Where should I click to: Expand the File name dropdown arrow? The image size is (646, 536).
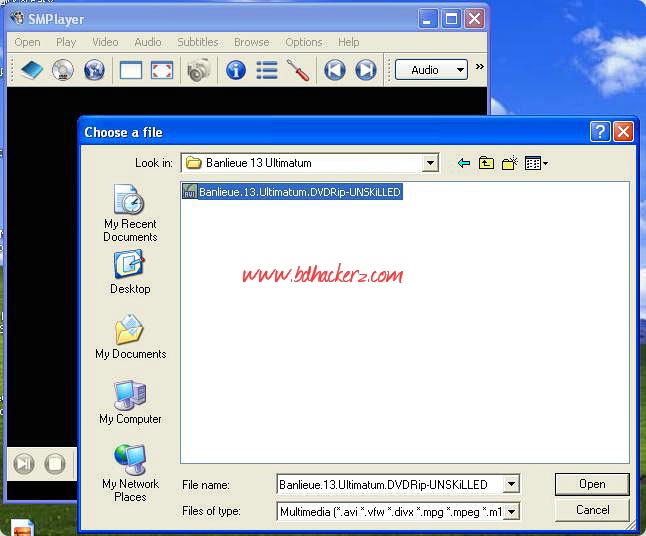511,485
